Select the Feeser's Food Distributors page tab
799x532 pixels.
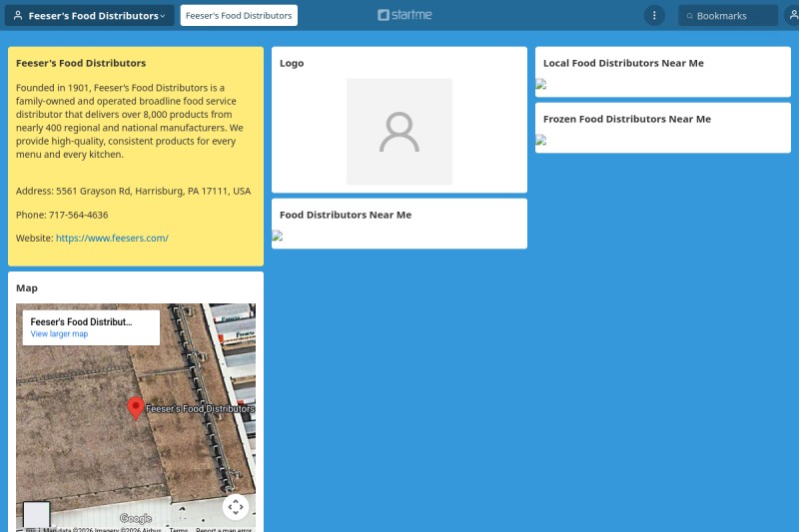239,16
